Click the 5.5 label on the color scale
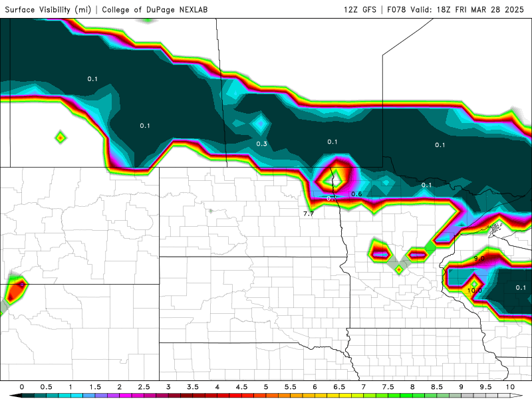 (291, 387)
